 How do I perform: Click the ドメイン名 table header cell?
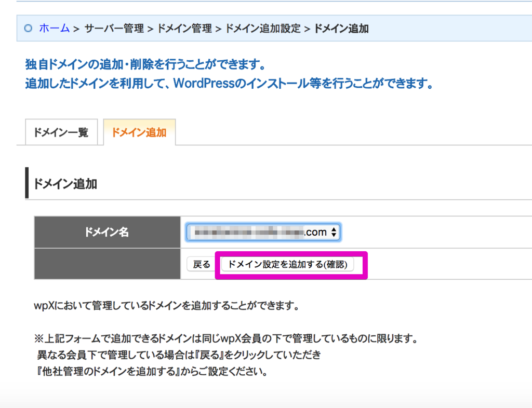(x=107, y=232)
